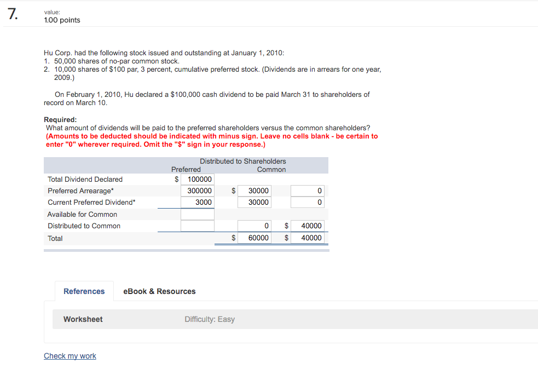Click the 'Total' row label in table
This screenshot has width=538, height=392.
(55, 238)
